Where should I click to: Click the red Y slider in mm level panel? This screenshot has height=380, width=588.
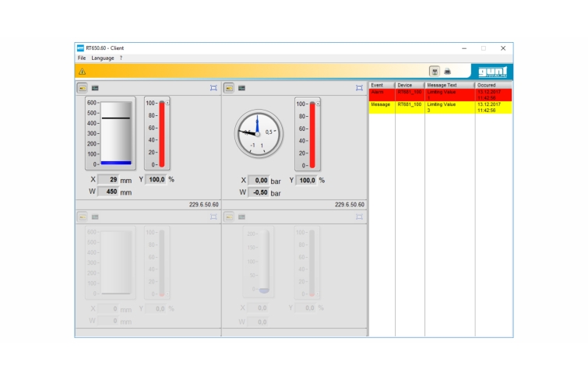click(162, 134)
